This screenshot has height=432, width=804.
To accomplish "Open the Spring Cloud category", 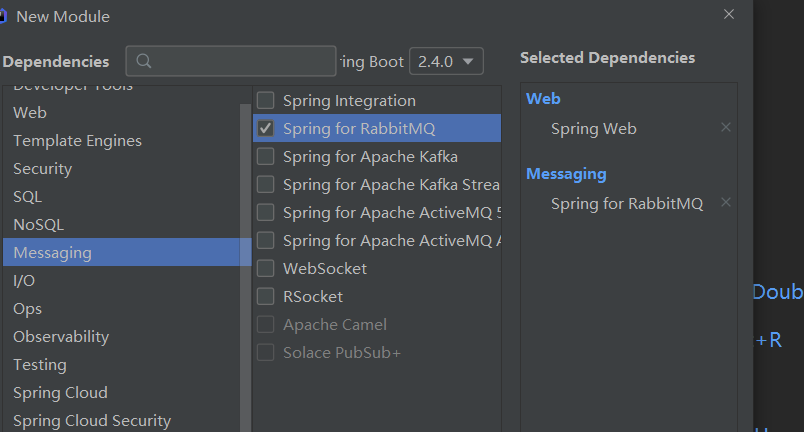I will (60, 392).
